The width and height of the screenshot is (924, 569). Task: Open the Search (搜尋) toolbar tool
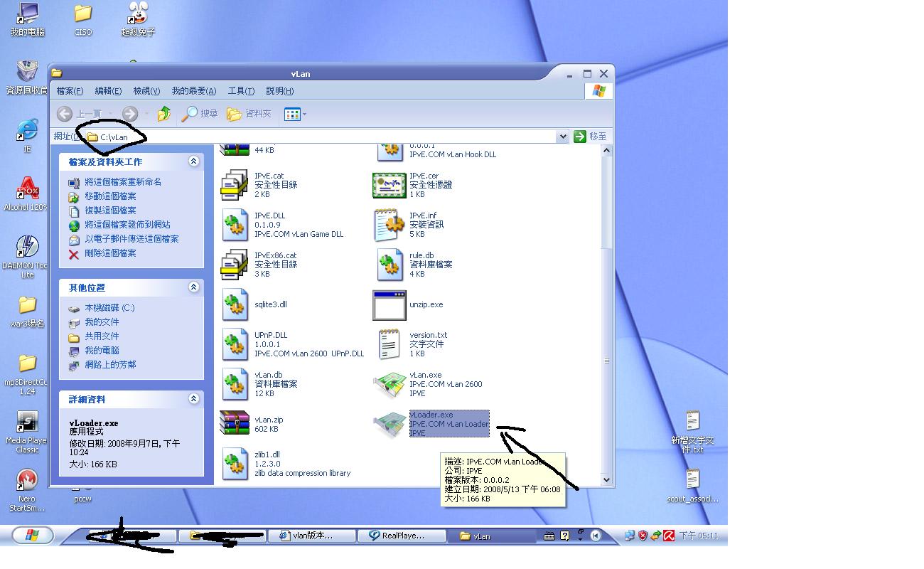[x=200, y=114]
